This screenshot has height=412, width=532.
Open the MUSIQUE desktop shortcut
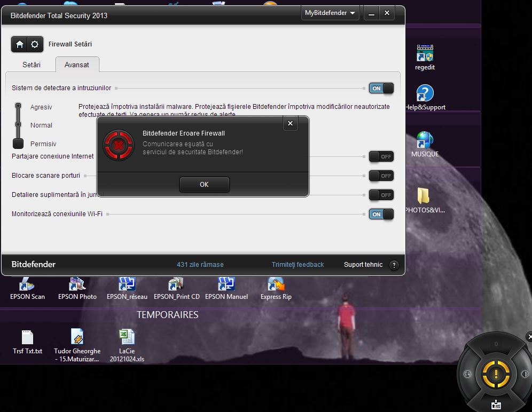(x=425, y=145)
